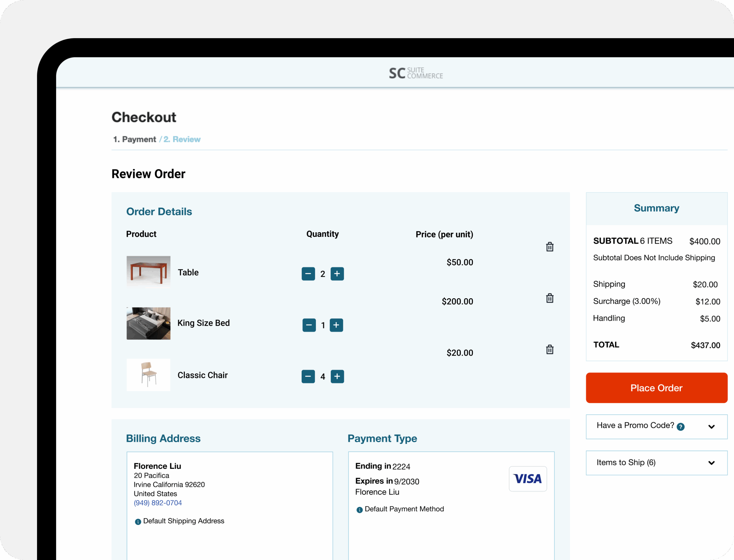Viewport: 734px width, 560px height.
Task: Click the Surcharge (3.00%) label
Action: click(x=627, y=301)
